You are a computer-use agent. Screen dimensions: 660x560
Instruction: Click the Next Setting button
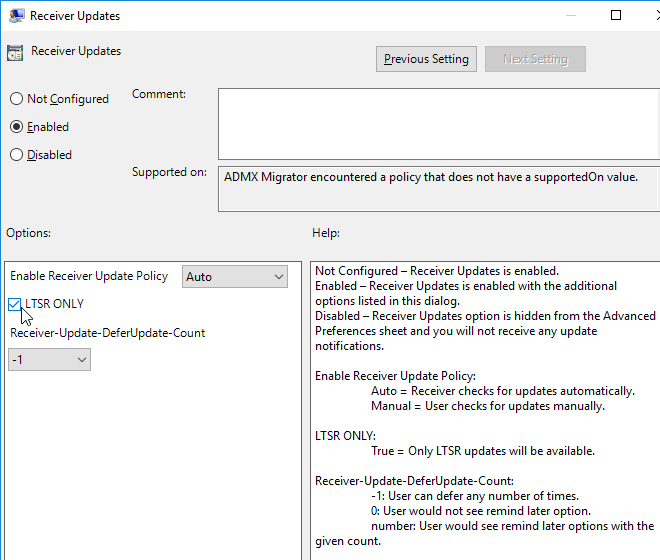coord(535,59)
